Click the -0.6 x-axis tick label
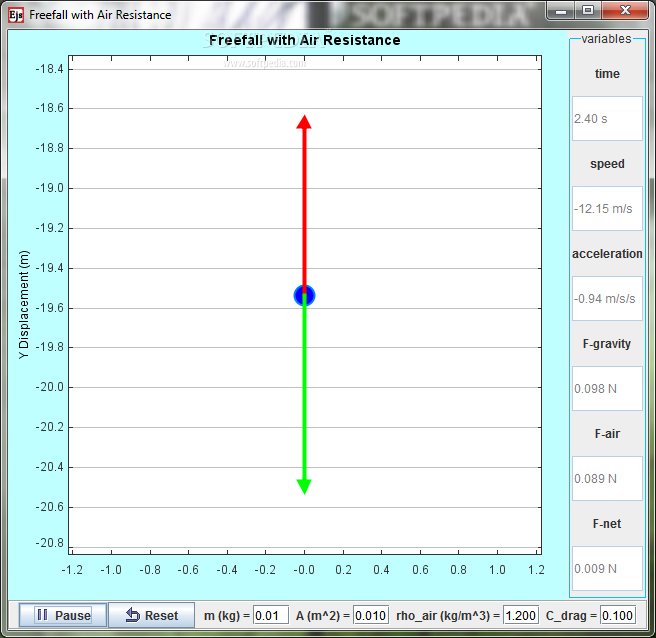Viewport: 656px width, 638px height. (x=188, y=570)
